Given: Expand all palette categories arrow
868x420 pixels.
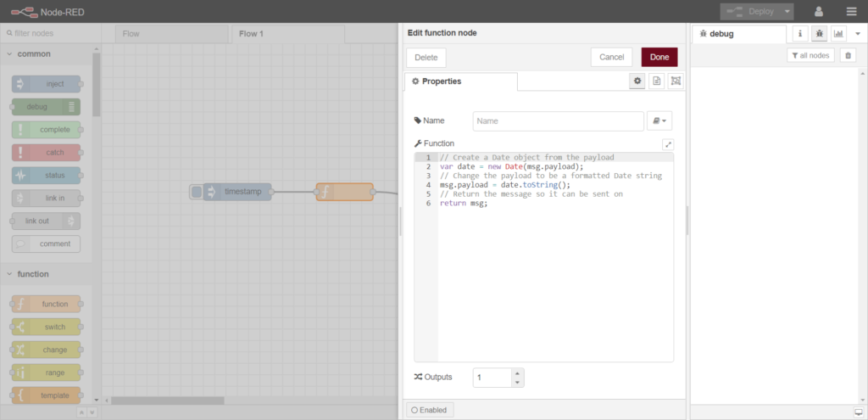Looking at the screenshot, I should (92, 412).
